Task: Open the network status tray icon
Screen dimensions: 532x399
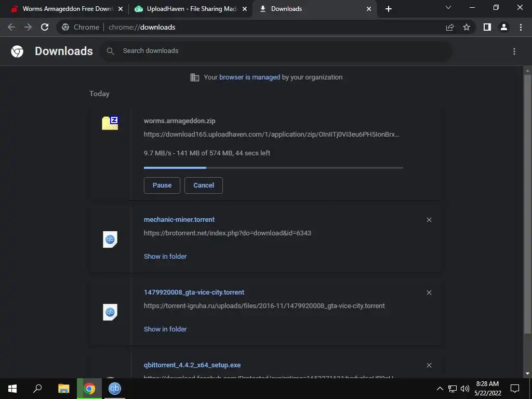Action: (453, 389)
